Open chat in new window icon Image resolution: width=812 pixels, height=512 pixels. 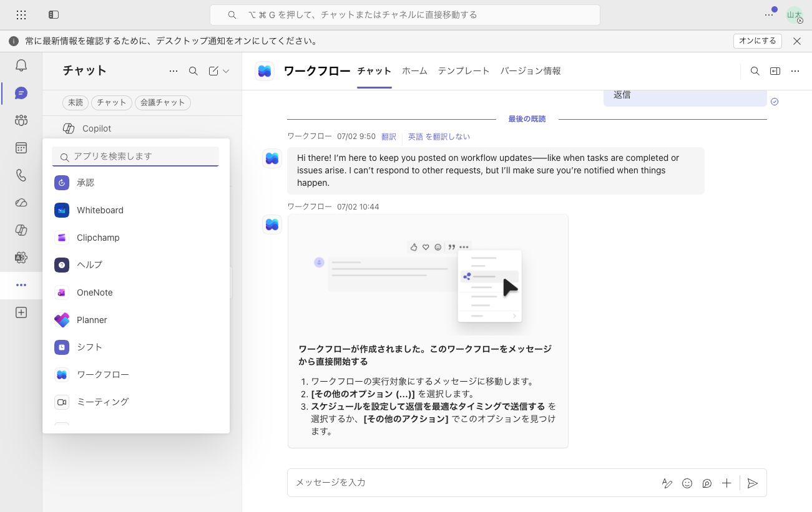coord(775,71)
